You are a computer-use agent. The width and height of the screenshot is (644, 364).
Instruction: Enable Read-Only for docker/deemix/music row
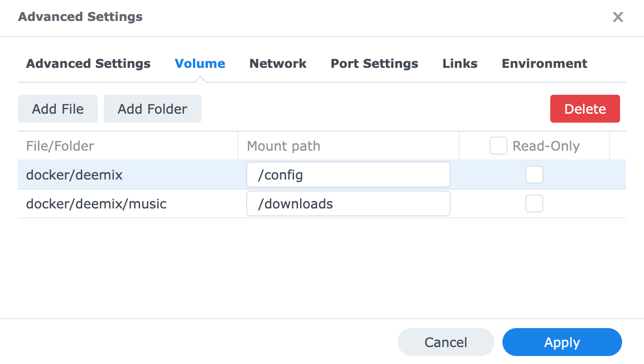point(534,204)
